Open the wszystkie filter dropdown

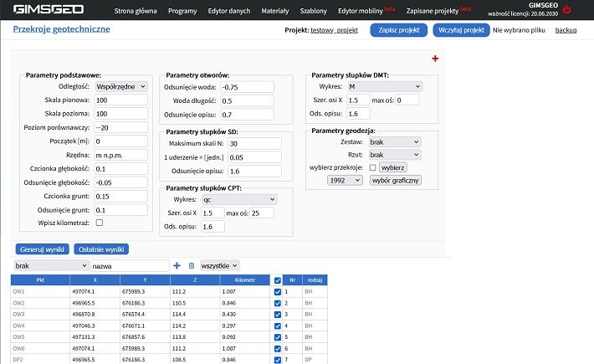(x=220, y=266)
